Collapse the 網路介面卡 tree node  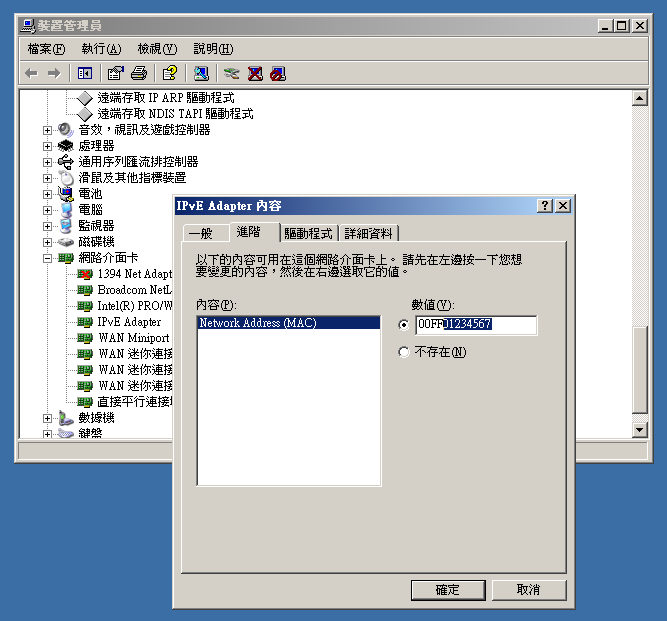(47, 258)
